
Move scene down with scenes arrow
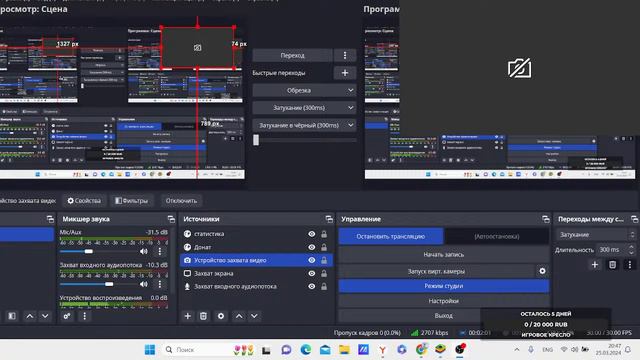pos(45,316)
